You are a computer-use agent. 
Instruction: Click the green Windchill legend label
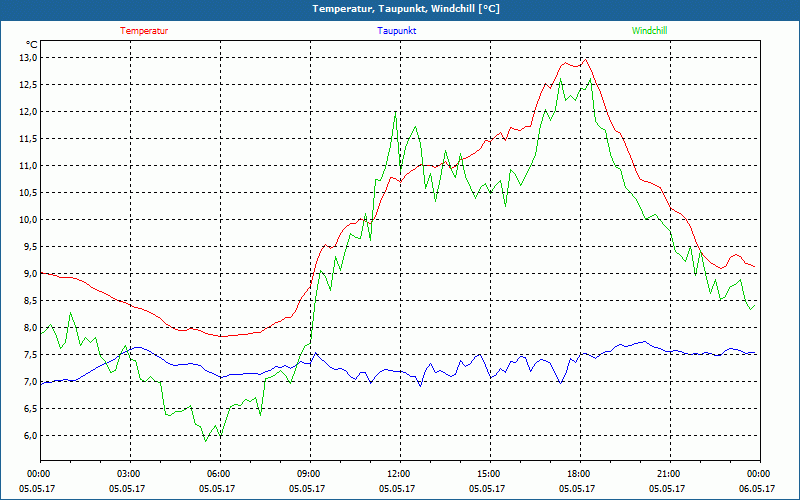point(649,31)
